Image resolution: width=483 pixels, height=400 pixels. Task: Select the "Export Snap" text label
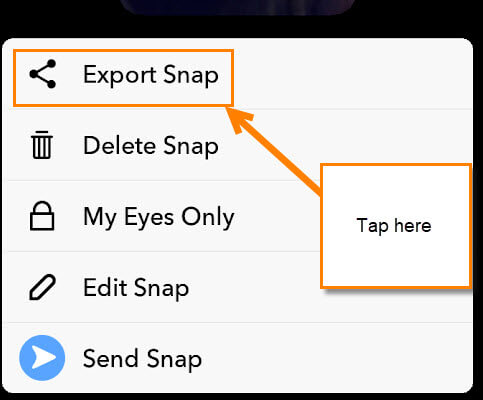click(151, 75)
